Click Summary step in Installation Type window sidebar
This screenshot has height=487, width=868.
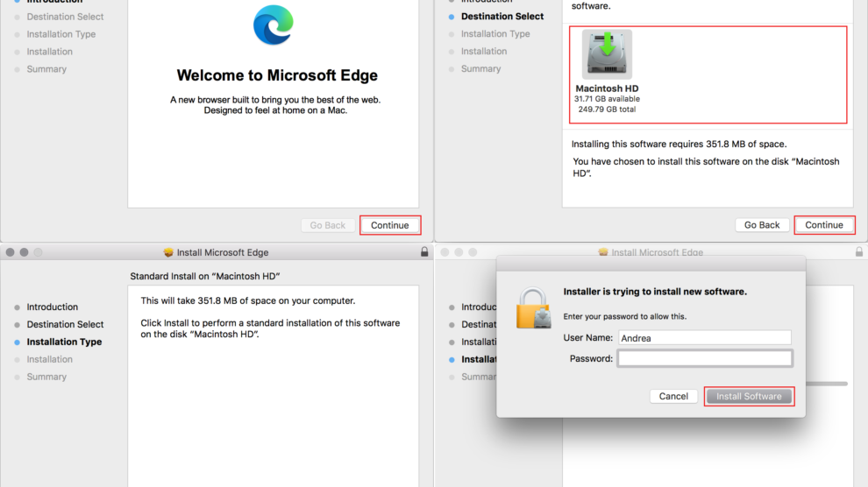coord(46,377)
